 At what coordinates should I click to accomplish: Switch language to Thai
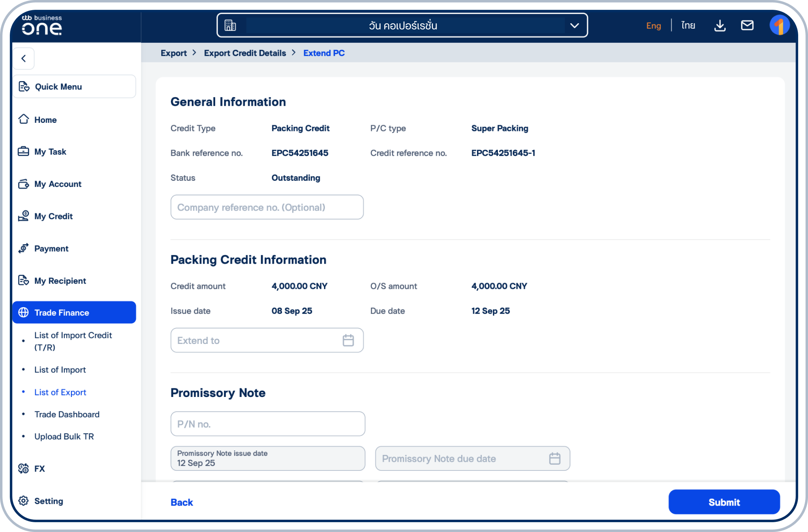coord(688,25)
